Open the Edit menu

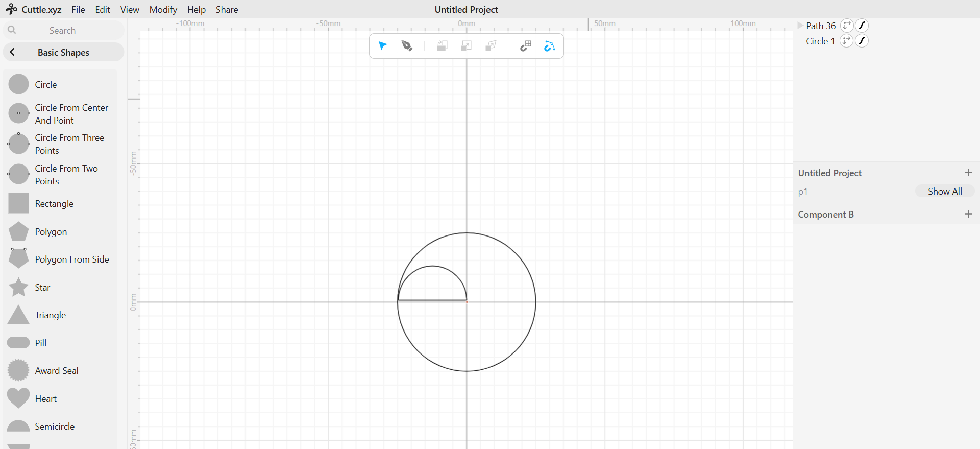coord(103,9)
